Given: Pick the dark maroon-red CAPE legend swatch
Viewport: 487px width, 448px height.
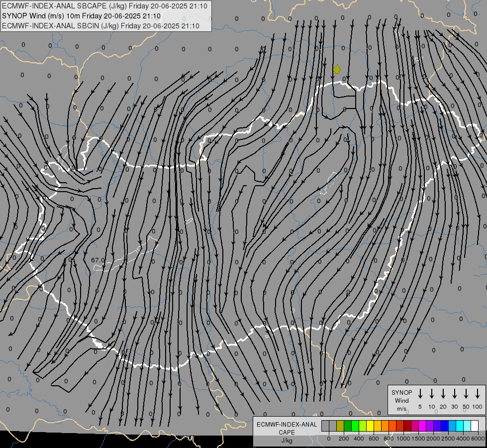Looking at the screenshot, I should tap(407, 426).
